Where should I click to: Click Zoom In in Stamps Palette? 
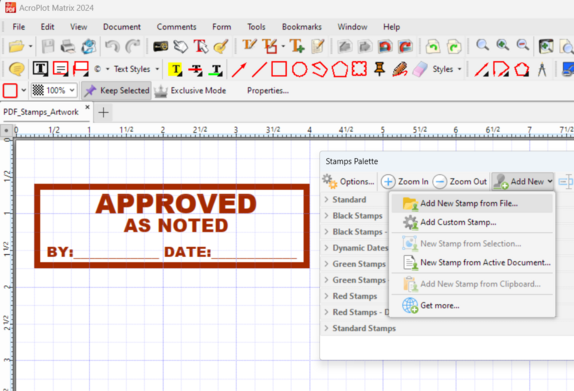tap(405, 181)
